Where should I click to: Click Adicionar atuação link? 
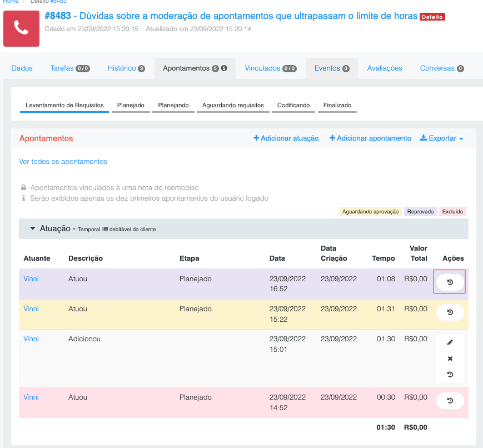286,138
